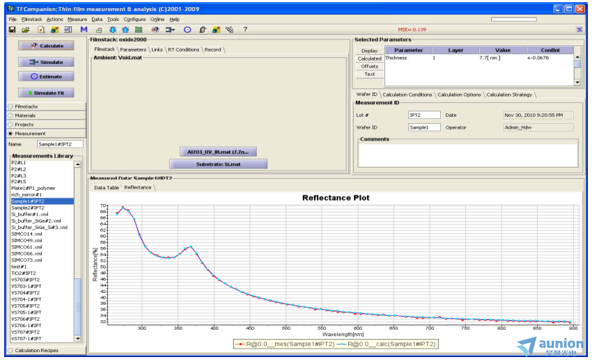Switch to the Links tab
592x364 pixels.
[x=157, y=50]
